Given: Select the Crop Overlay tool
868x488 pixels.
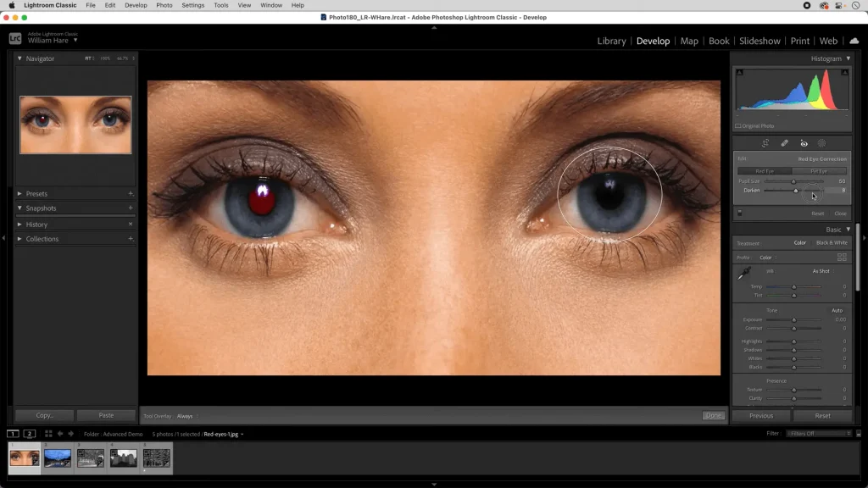Looking at the screenshot, I should [766, 143].
